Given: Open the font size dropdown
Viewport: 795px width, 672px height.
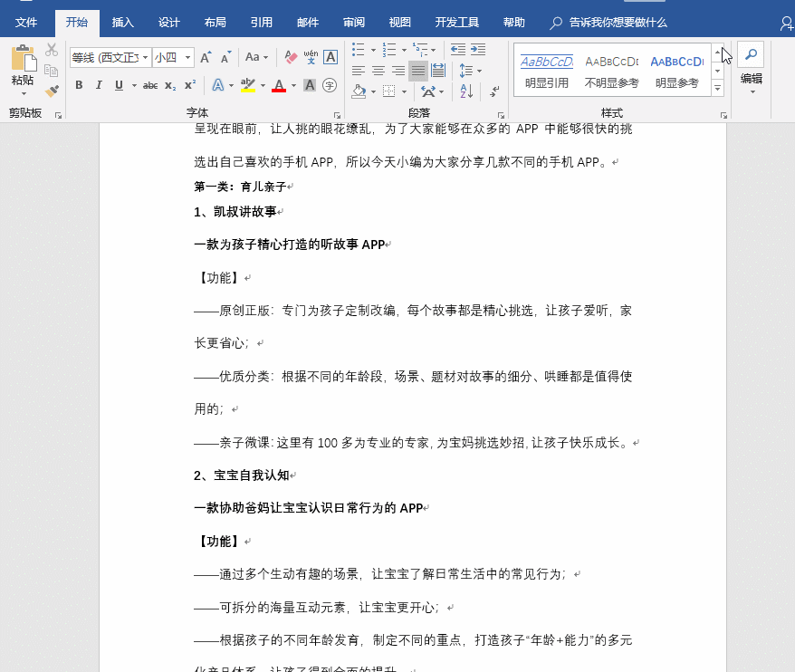Looking at the screenshot, I should click(x=188, y=57).
